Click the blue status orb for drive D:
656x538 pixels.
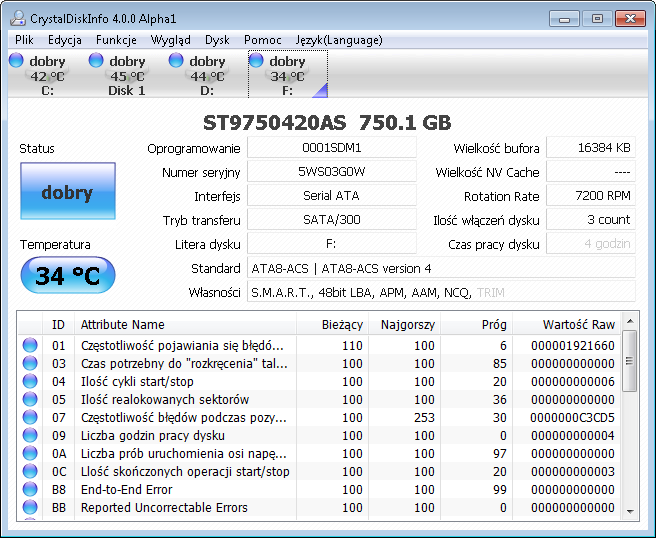[x=176, y=60]
